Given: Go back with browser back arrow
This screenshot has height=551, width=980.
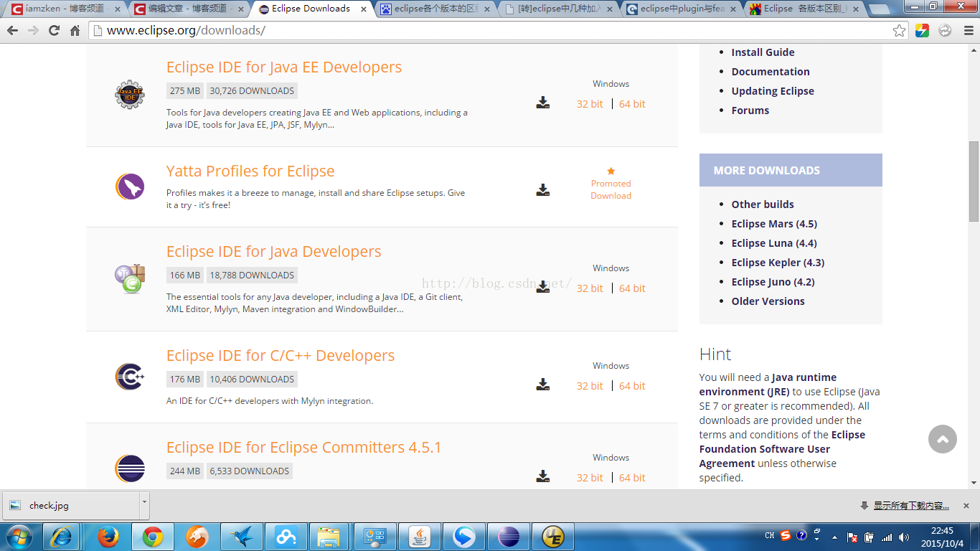Looking at the screenshot, I should (12, 31).
